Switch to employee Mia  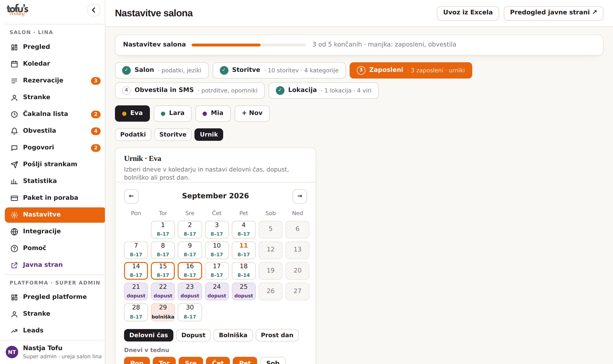[213, 113]
